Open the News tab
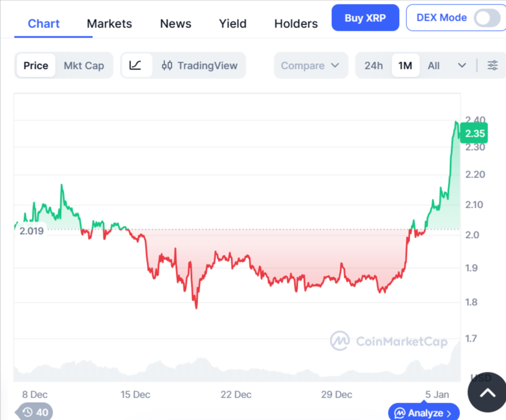 point(175,24)
